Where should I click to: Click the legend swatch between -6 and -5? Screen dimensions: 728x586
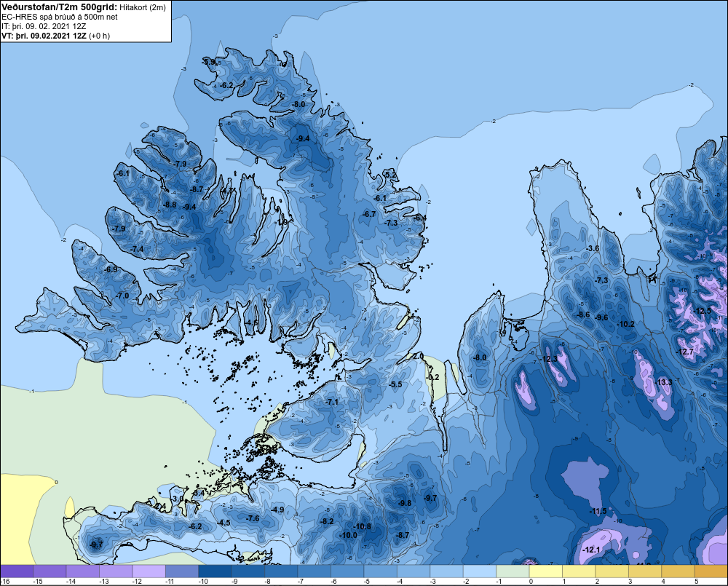coord(347,571)
